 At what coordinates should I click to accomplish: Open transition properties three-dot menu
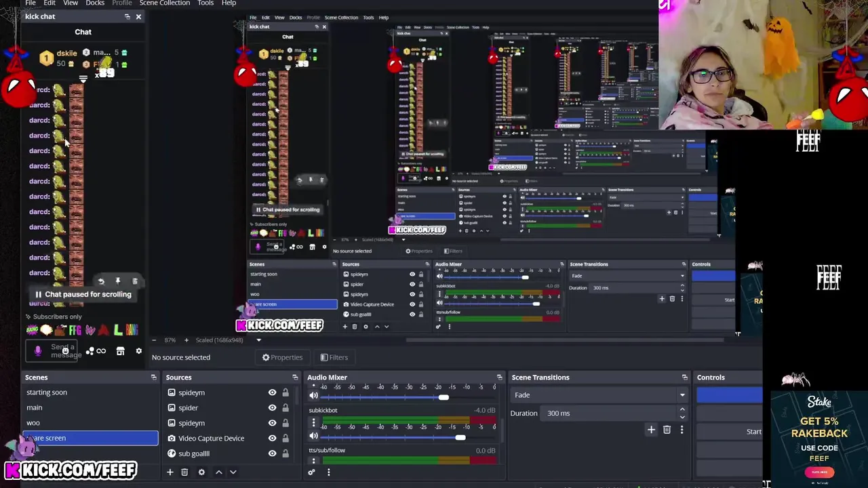click(x=682, y=430)
